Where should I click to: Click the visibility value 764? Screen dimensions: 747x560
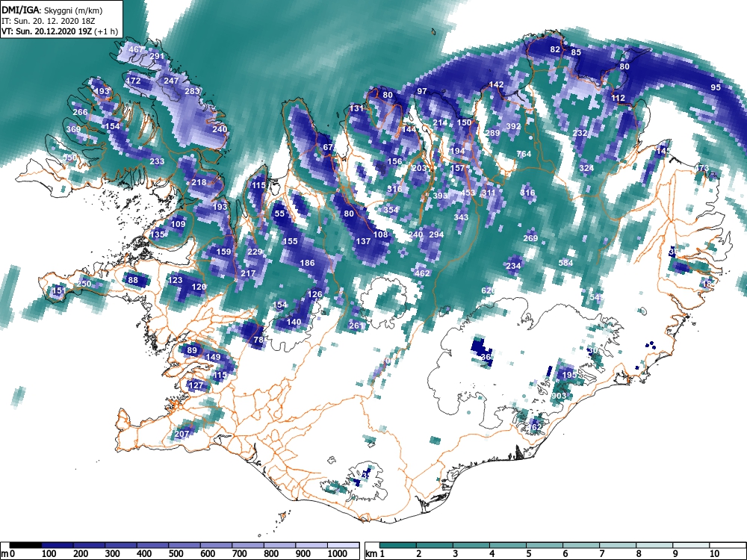click(x=524, y=155)
